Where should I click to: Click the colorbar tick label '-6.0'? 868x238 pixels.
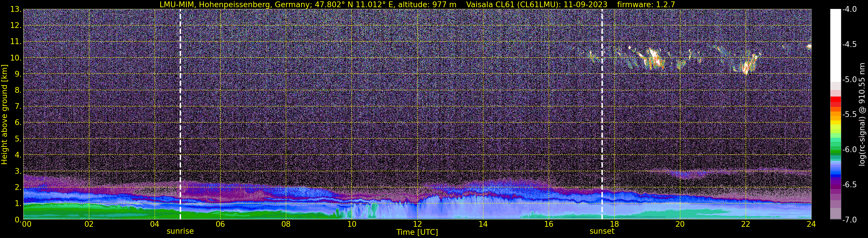tap(850, 150)
